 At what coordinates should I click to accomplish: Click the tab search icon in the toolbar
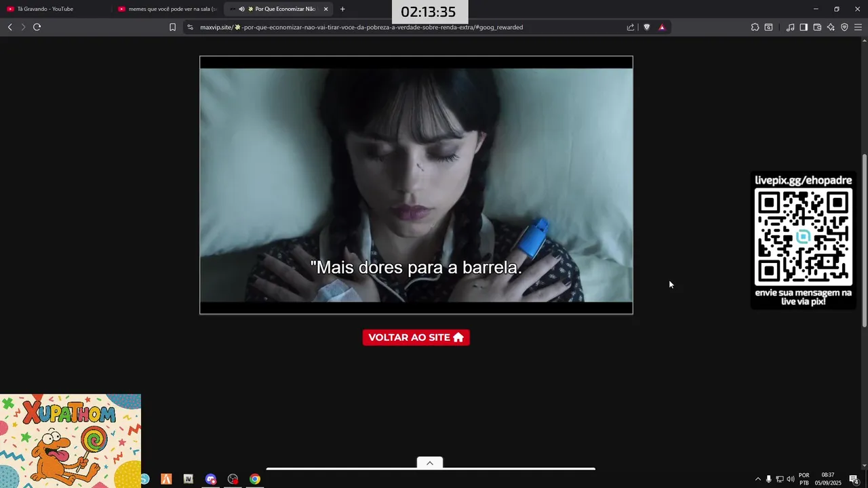768,27
